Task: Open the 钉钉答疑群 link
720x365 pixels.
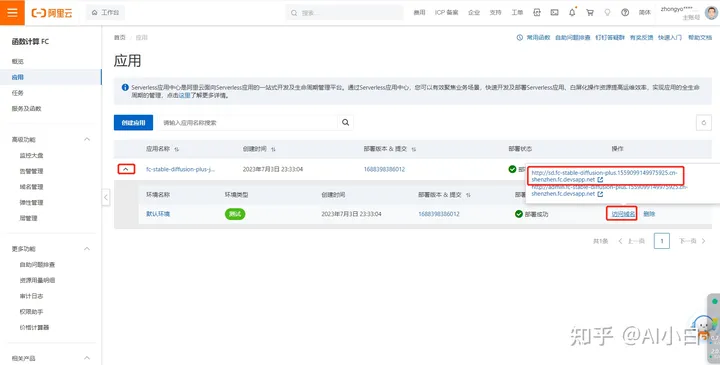Action: point(610,38)
